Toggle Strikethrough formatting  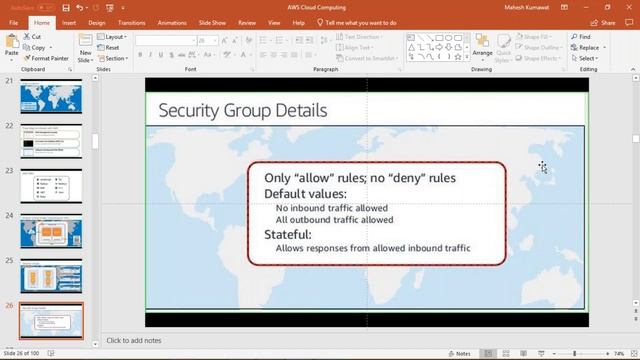pos(182,55)
